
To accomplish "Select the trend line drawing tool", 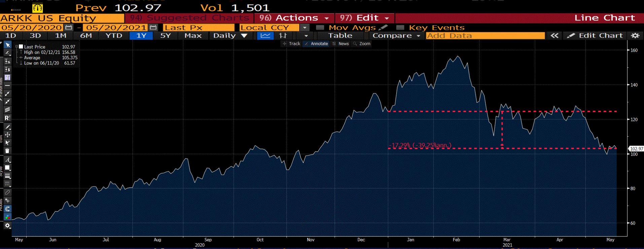I will point(7,94).
